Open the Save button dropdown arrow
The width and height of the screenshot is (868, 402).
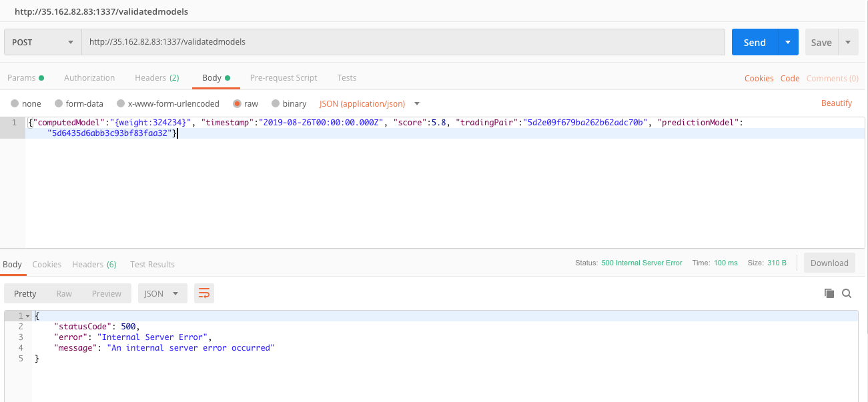(848, 42)
